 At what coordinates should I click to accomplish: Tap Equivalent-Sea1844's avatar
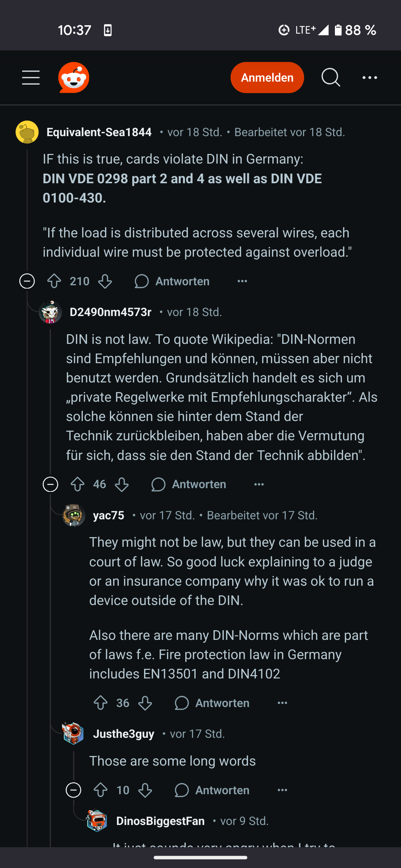(x=27, y=132)
